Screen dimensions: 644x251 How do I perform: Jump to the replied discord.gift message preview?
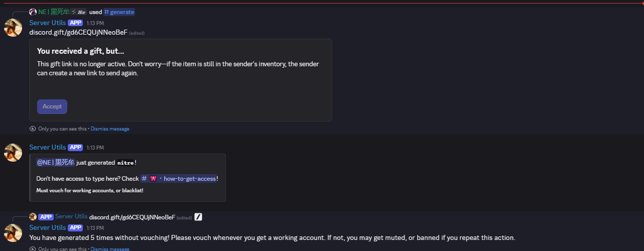click(132, 217)
